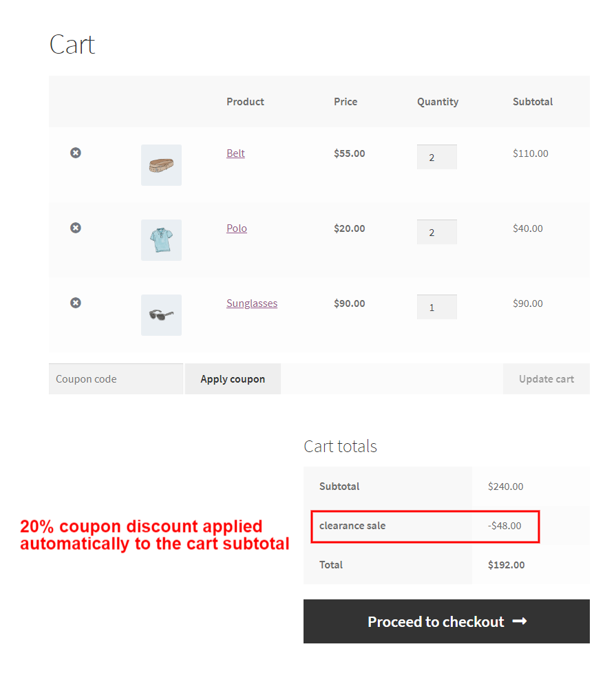
Task: Focus the Sunglasses quantity field
Action: pos(436,307)
